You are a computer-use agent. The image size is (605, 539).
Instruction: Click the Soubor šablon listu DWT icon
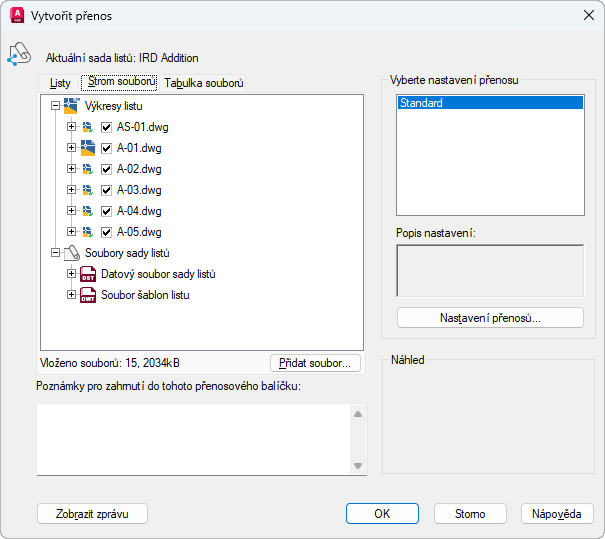click(x=88, y=295)
